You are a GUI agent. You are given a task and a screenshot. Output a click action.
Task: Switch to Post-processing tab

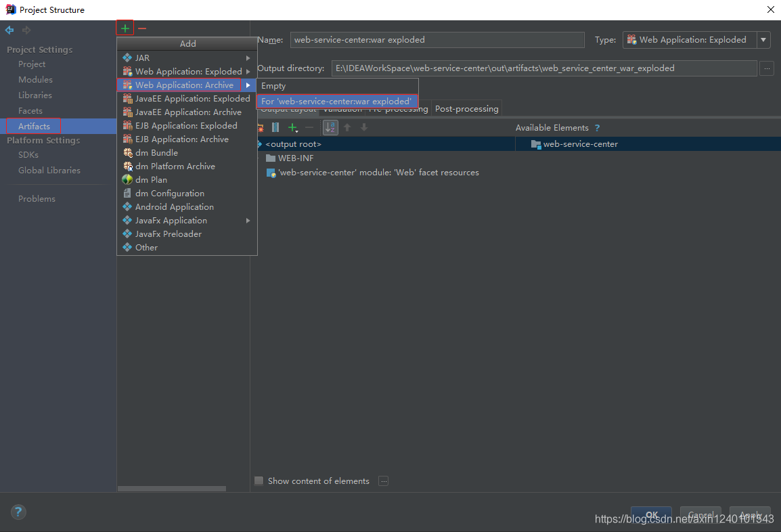coord(467,108)
